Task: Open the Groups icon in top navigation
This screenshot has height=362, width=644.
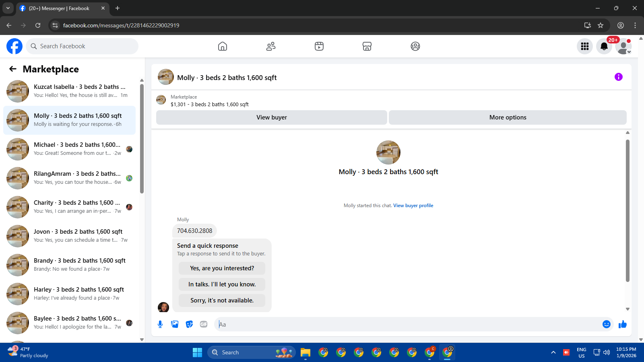Action: pos(415,46)
